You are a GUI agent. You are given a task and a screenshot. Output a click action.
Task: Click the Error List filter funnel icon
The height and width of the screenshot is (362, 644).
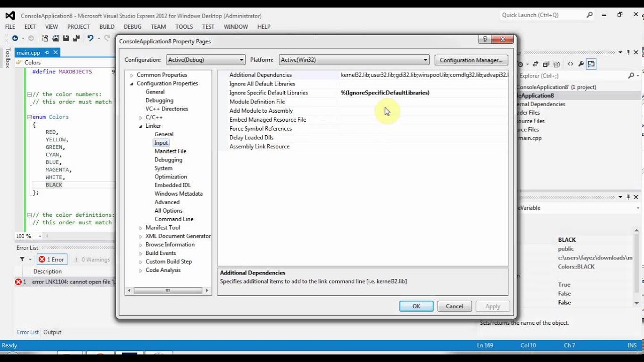pyautogui.click(x=22, y=259)
